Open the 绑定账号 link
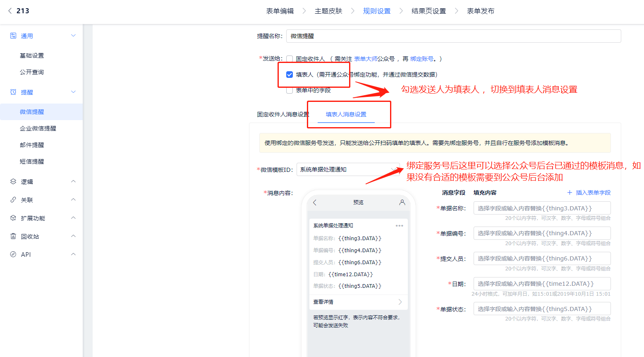 pyautogui.click(x=421, y=59)
